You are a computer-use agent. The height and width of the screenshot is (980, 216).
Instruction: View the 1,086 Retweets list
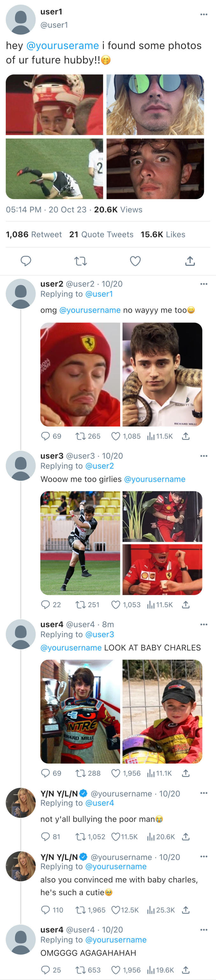[34, 234]
